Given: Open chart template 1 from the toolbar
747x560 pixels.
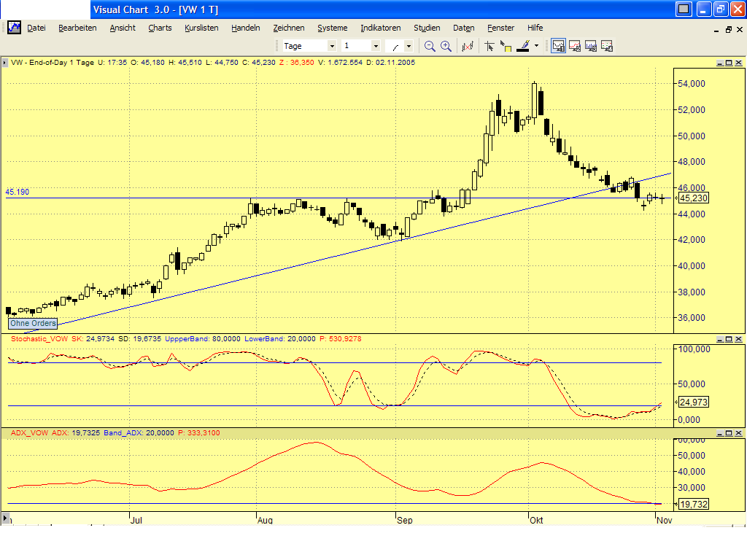Looking at the screenshot, I should [558, 45].
